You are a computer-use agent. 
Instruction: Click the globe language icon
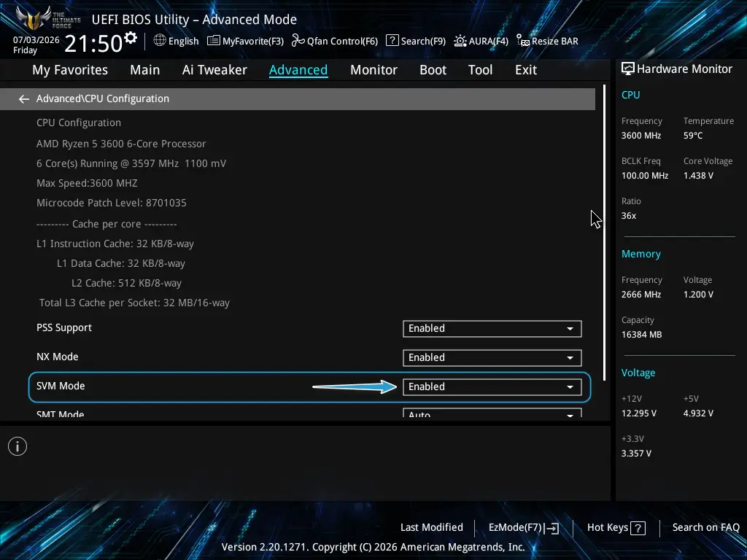(160, 41)
